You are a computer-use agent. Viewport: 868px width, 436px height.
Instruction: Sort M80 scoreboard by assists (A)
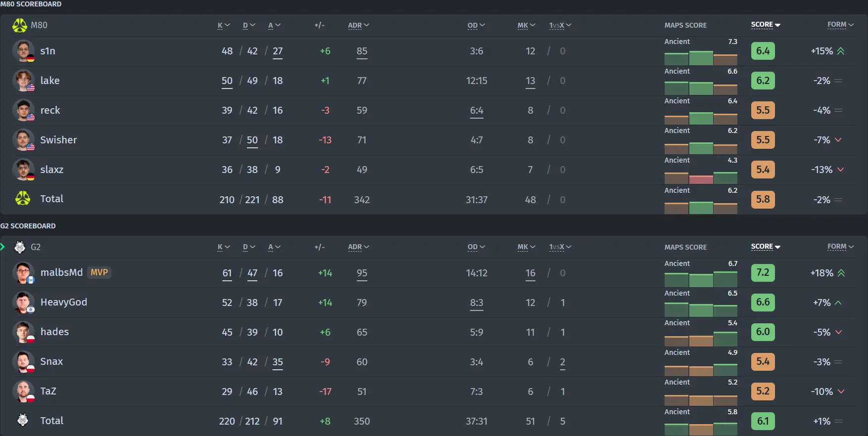pos(274,25)
